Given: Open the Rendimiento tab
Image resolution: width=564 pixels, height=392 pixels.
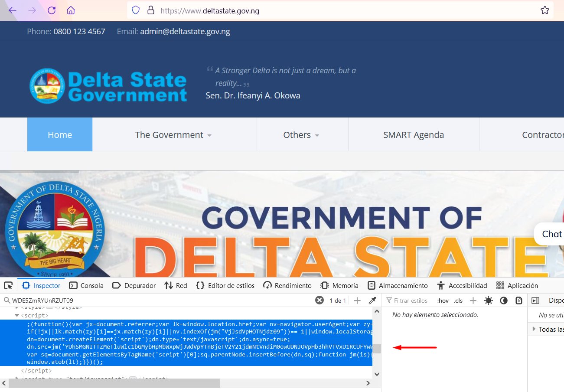Looking at the screenshot, I should [x=287, y=285].
